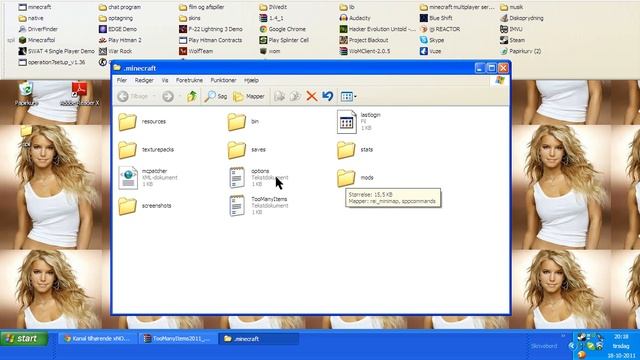This screenshot has width=640, height=360.
Task: Click the Windows flag logo in .minecraft window
Action: [500, 80]
